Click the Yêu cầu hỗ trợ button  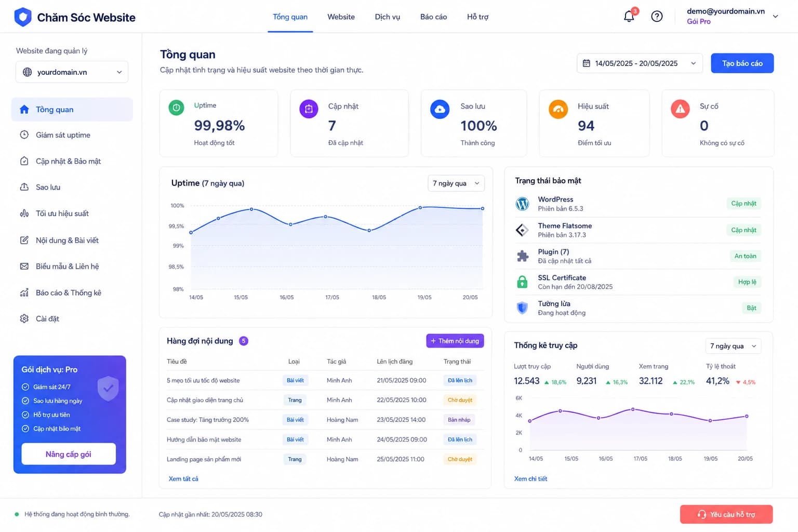tap(726, 514)
